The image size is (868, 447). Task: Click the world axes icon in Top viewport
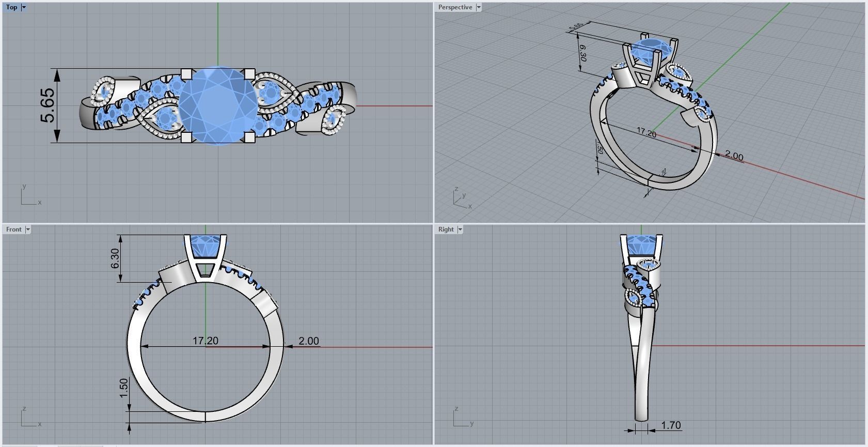(30, 195)
